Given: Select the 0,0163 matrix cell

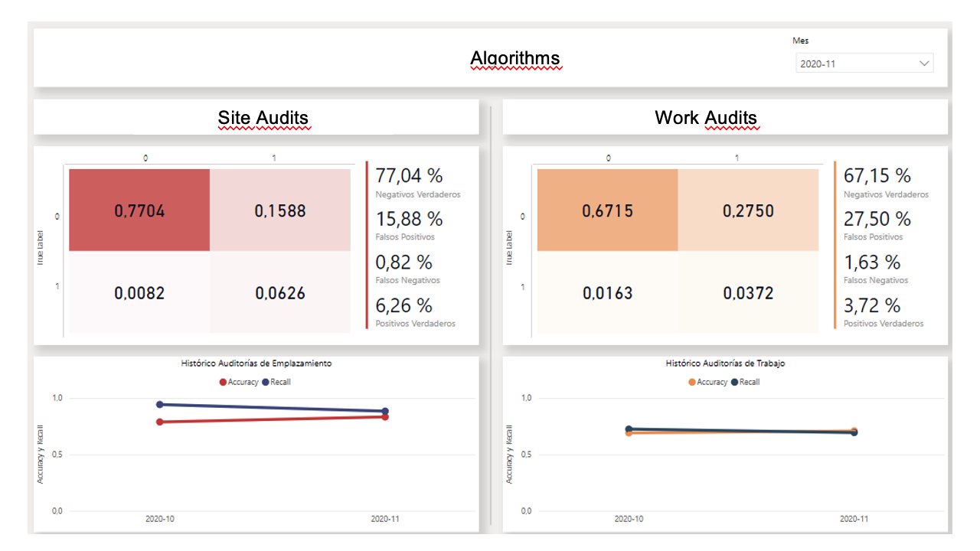Looking at the screenshot, I should click(607, 292).
